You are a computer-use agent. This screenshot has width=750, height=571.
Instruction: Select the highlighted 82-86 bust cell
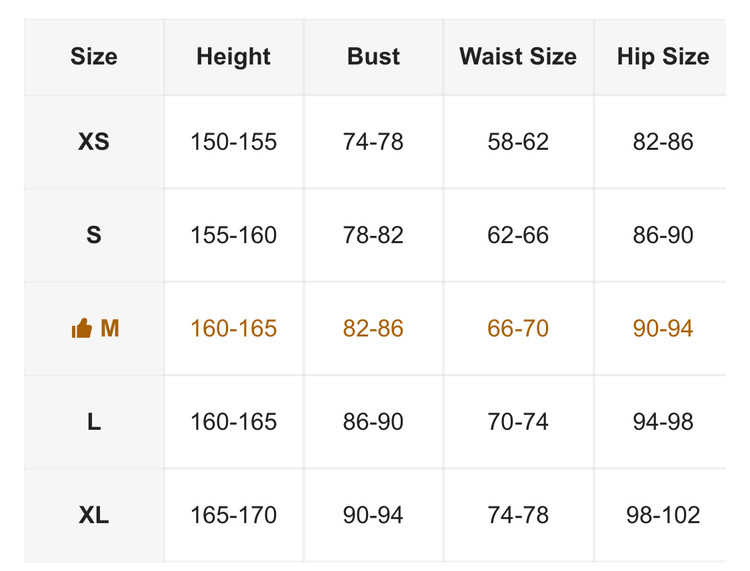tap(373, 329)
